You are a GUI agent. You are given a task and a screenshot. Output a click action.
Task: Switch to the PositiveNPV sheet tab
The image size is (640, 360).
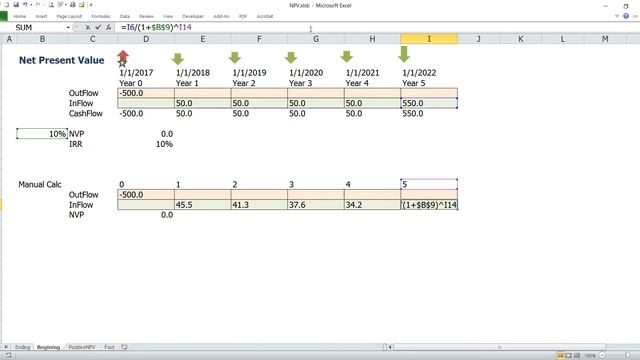[82, 347]
